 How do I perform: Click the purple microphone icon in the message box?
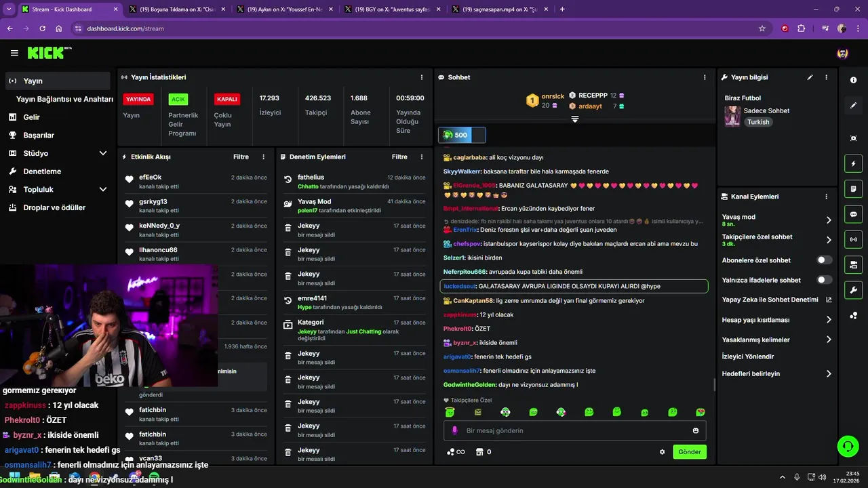(x=454, y=430)
